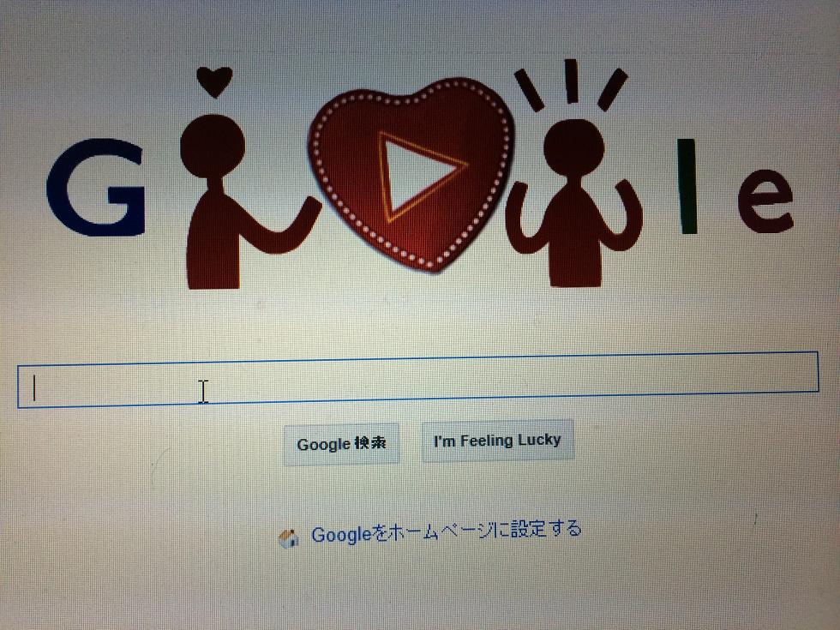Click the head of the right figure

click(573, 146)
